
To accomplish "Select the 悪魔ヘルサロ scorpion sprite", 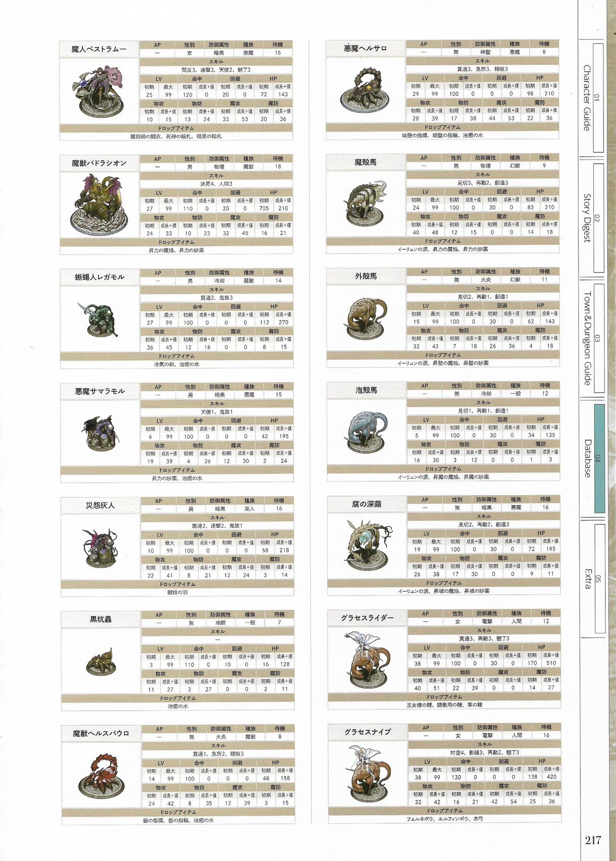I will [366, 90].
